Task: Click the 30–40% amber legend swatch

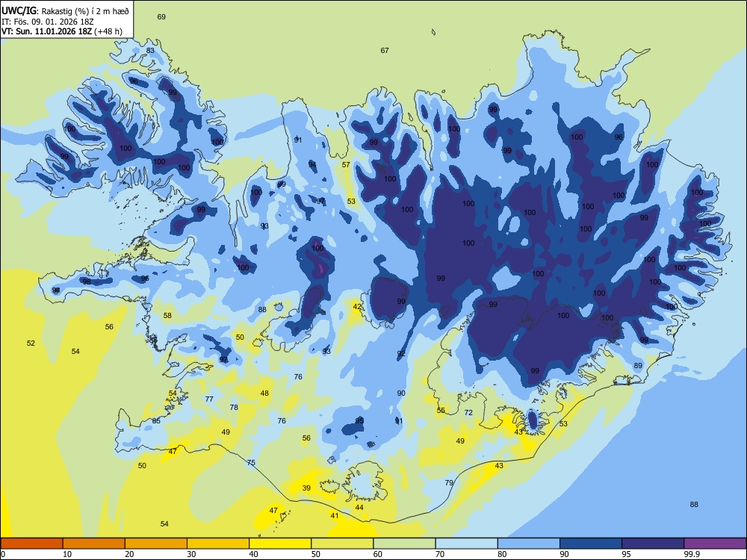Action: tap(218, 544)
